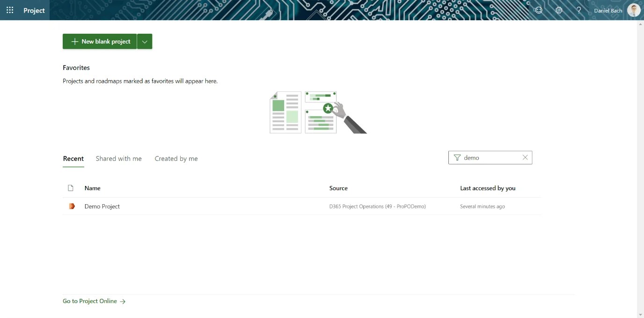Viewport: 644px width, 318px height.
Task: Click the filter input containing demo
Action: coord(490,158)
